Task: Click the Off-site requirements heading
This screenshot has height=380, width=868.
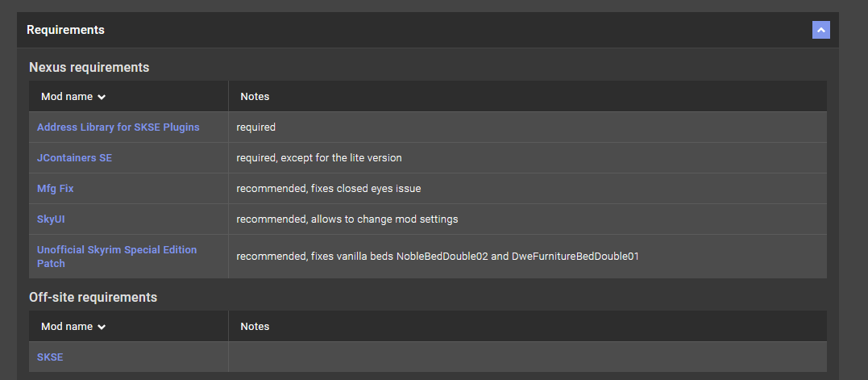Action: click(93, 298)
